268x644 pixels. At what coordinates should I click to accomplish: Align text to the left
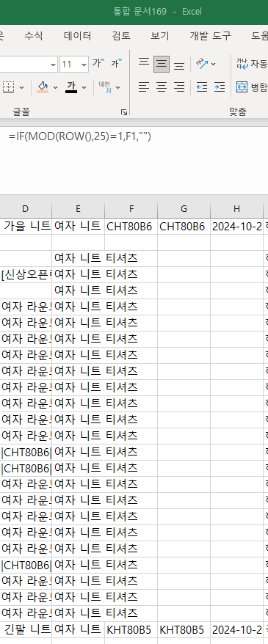[144, 87]
